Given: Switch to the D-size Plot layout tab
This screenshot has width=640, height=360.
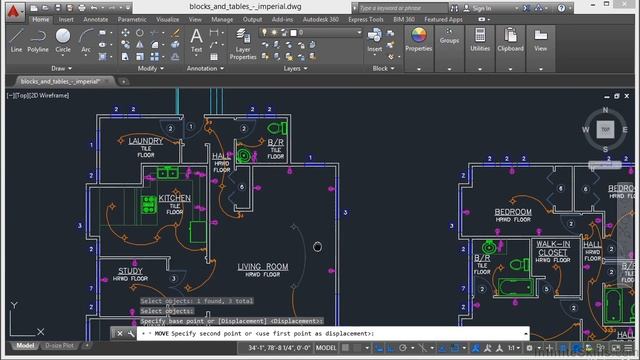Looking at the screenshot, I should 59,345.
